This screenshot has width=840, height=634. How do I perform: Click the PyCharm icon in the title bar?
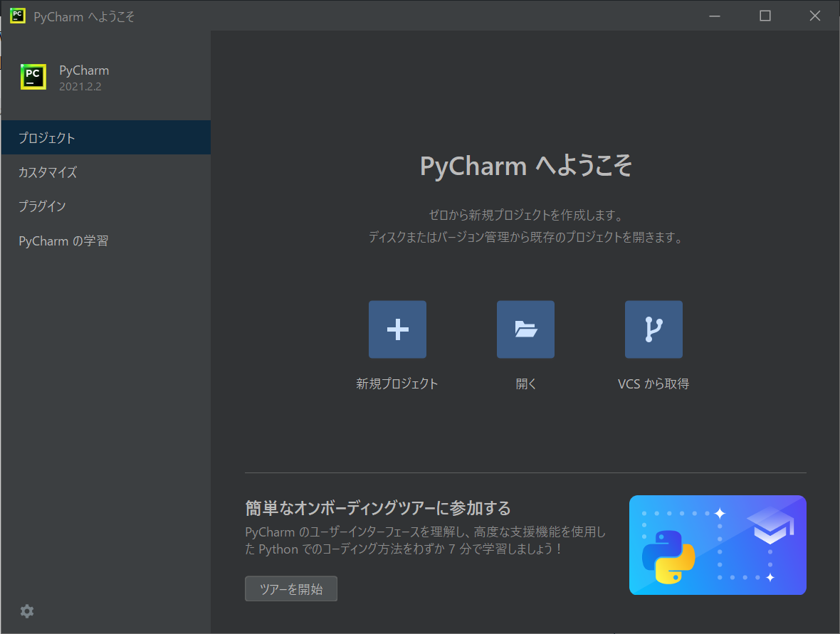[18, 16]
